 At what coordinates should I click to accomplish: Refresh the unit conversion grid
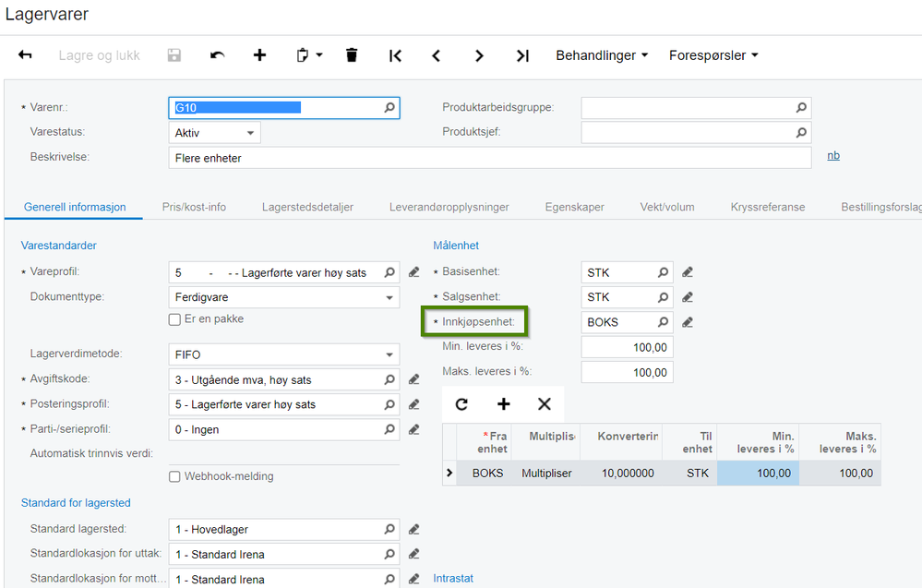(461, 404)
